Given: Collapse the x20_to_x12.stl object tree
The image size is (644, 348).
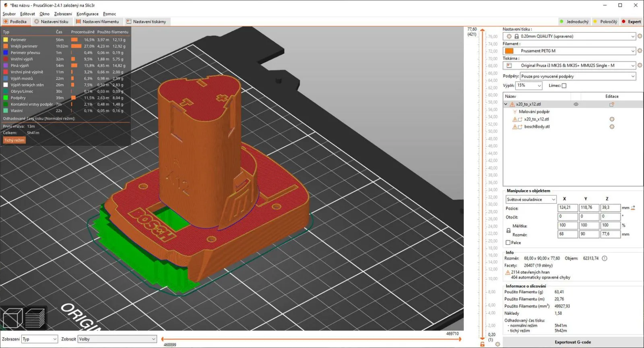Looking at the screenshot, I should point(506,104).
